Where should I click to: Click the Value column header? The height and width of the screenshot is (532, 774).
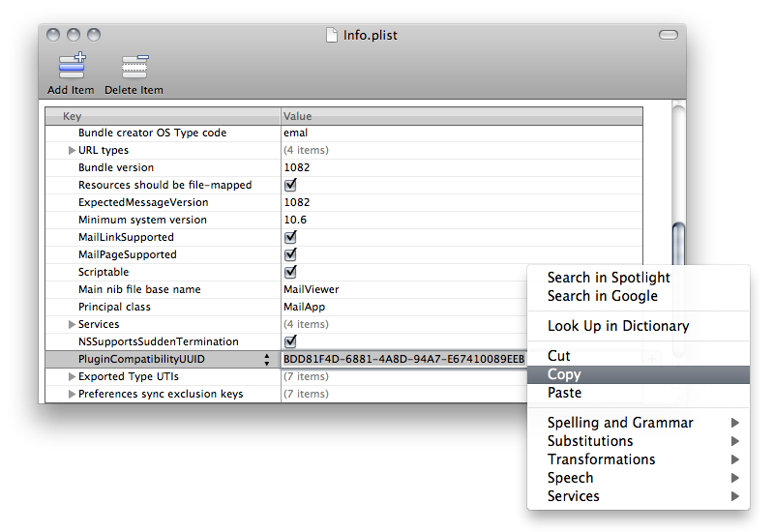(461, 116)
